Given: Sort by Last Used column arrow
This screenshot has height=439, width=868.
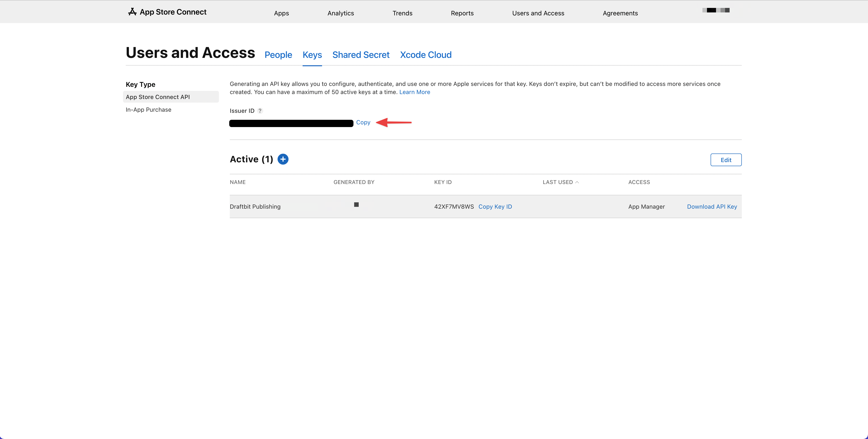Looking at the screenshot, I should click(x=577, y=182).
